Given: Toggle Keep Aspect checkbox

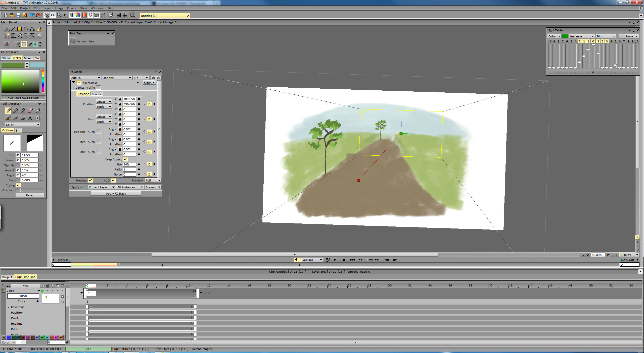Looking at the screenshot, I should [125, 159].
